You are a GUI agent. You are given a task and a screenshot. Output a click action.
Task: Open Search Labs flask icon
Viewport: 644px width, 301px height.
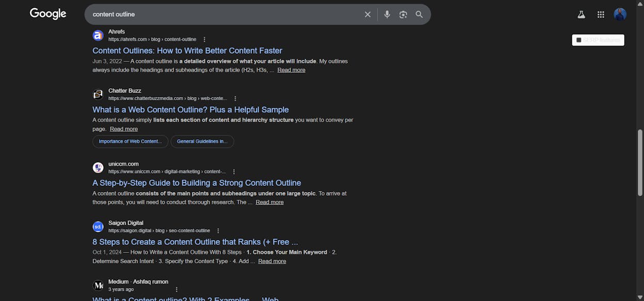(x=581, y=14)
